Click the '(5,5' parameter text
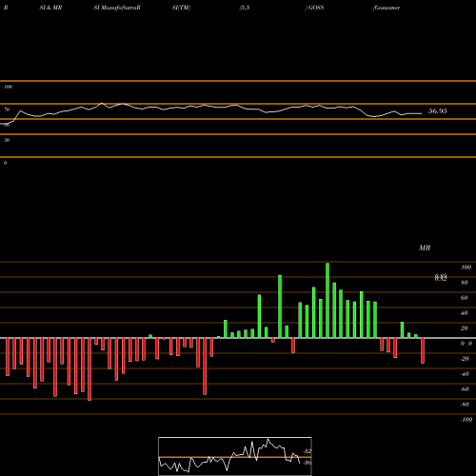This screenshot has height=476, width=476. [x=245, y=8]
